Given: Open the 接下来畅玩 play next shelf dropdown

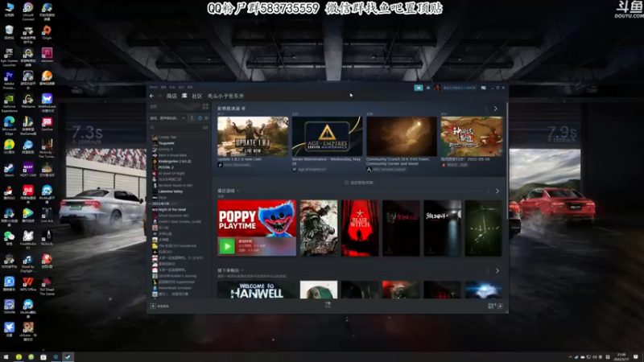Looking at the screenshot, I should click(x=230, y=270).
